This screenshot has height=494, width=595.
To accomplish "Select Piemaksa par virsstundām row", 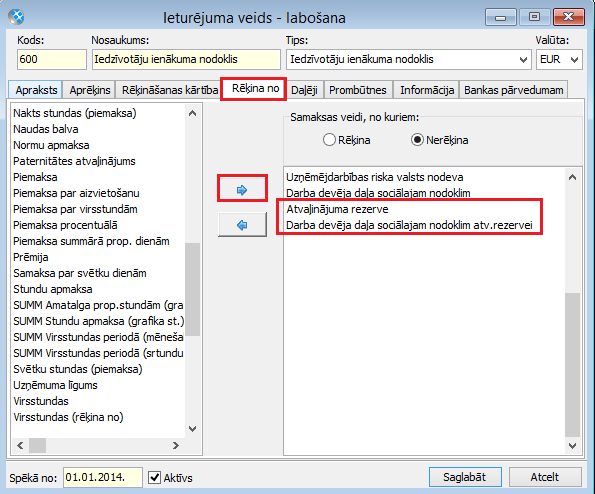I will click(98, 209).
